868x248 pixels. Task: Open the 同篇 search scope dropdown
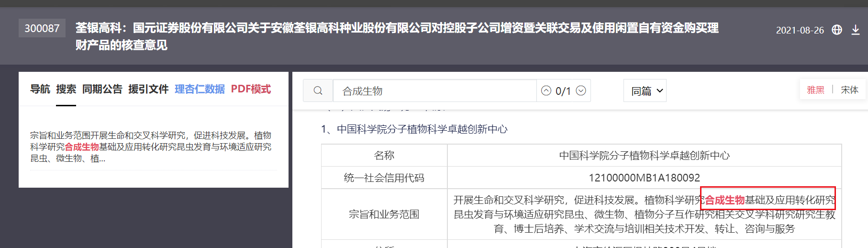tap(645, 90)
